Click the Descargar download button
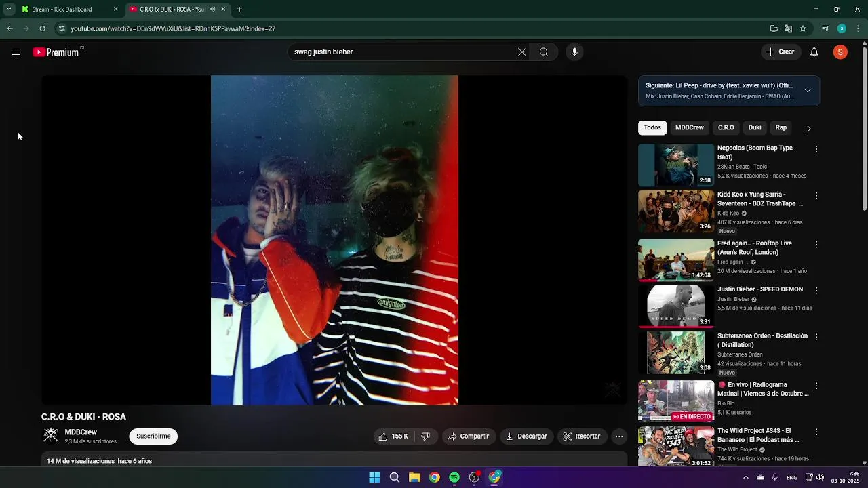The width and height of the screenshot is (868, 488). point(526,436)
